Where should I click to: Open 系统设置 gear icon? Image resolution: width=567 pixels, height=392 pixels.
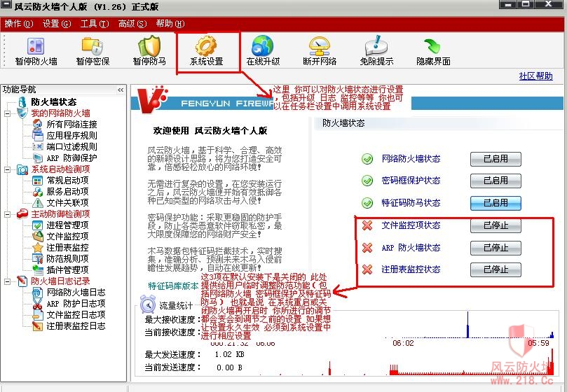pos(206,46)
